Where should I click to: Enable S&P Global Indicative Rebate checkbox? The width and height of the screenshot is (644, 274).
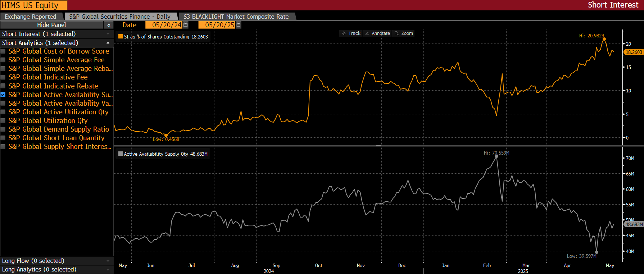(x=3, y=86)
